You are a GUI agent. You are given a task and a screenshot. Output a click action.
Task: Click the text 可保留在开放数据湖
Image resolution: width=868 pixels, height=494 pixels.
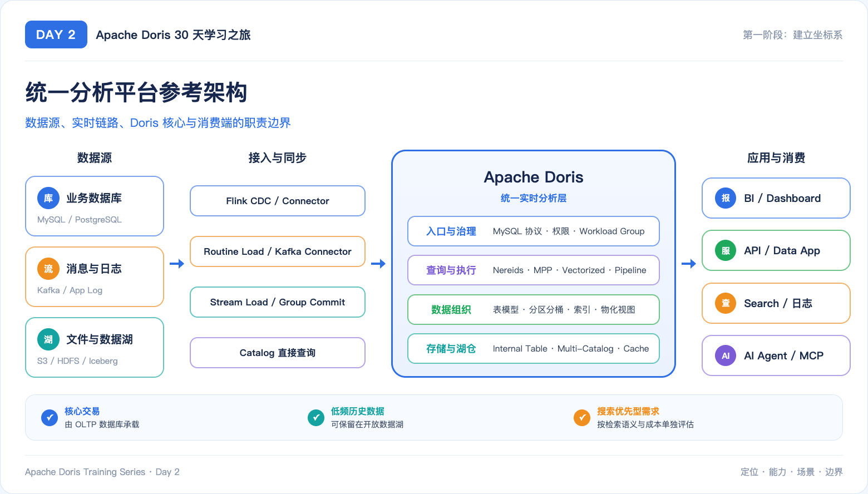point(367,424)
